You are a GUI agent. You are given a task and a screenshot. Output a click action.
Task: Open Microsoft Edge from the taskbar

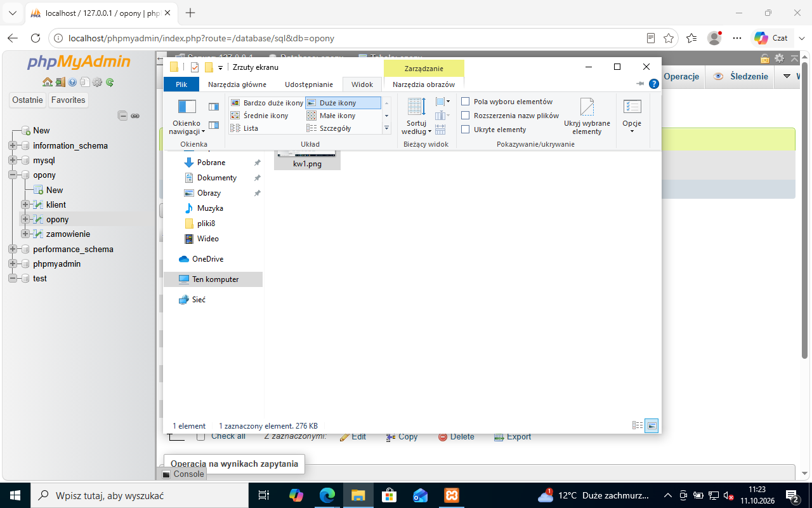[327, 495]
